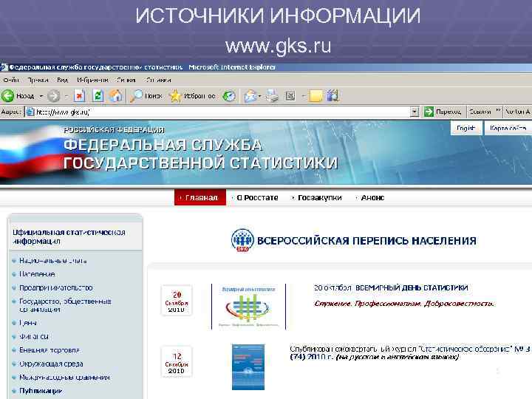The image size is (532, 399).
Task: Open Финансы link
Action: tap(34, 337)
